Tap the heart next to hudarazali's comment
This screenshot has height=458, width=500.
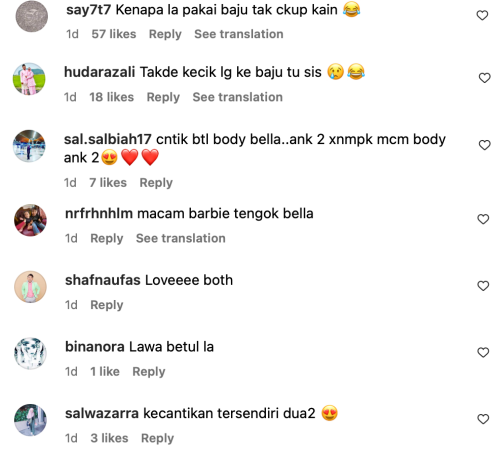(484, 78)
